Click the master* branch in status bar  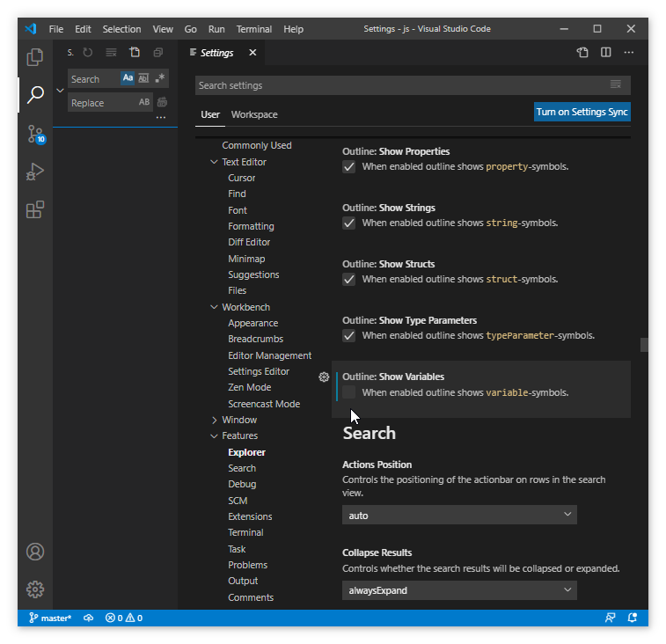point(50,618)
